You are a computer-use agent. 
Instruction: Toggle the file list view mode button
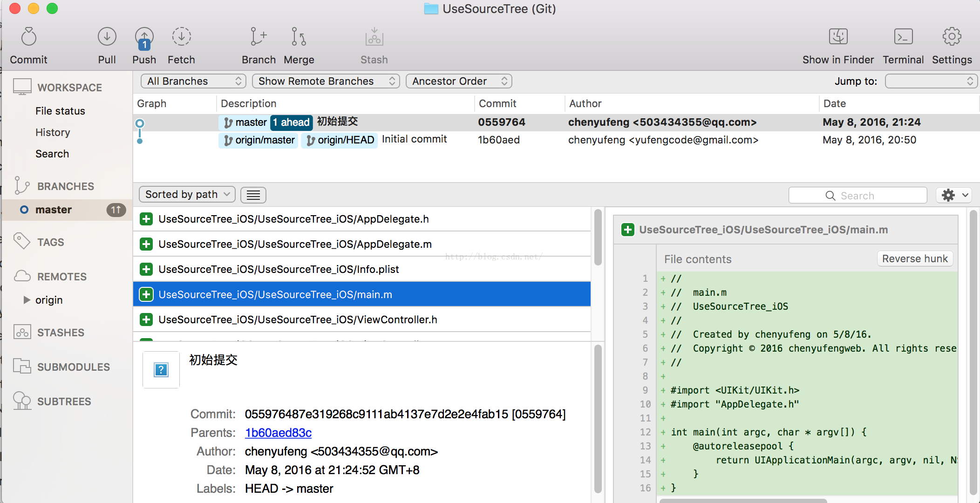click(x=253, y=195)
